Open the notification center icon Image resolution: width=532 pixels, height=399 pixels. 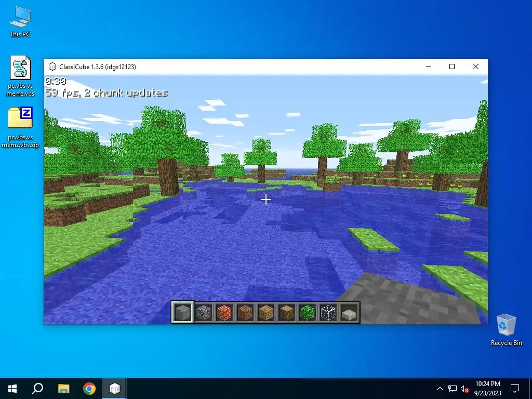click(515, 389)
